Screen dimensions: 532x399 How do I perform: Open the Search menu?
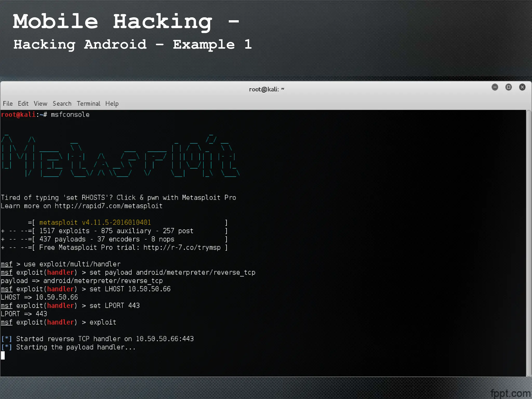(62, 104)
